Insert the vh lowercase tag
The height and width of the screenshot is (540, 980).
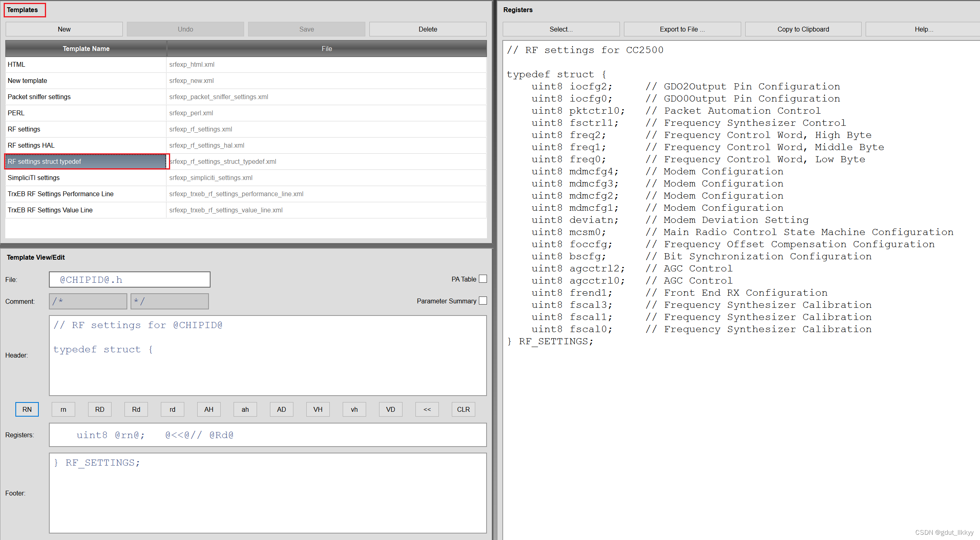pos(354,409)
